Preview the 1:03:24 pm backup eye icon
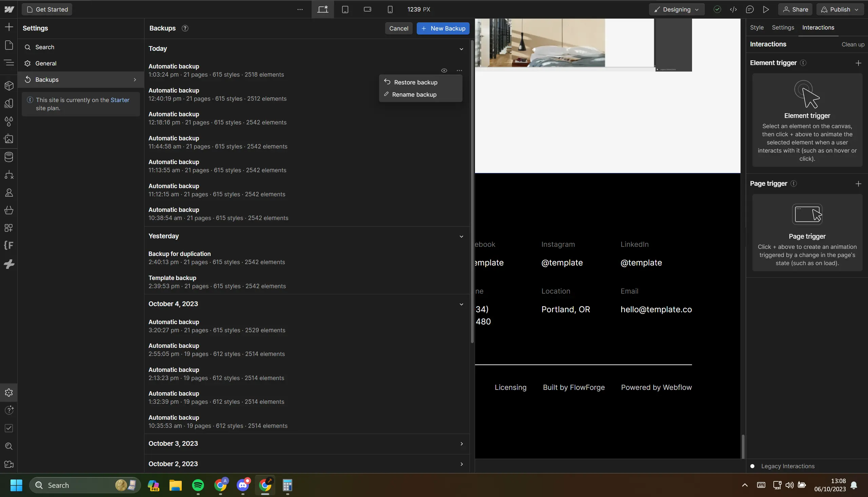The width and height of the screenshot is (868, 497). (x=444, y=71)
